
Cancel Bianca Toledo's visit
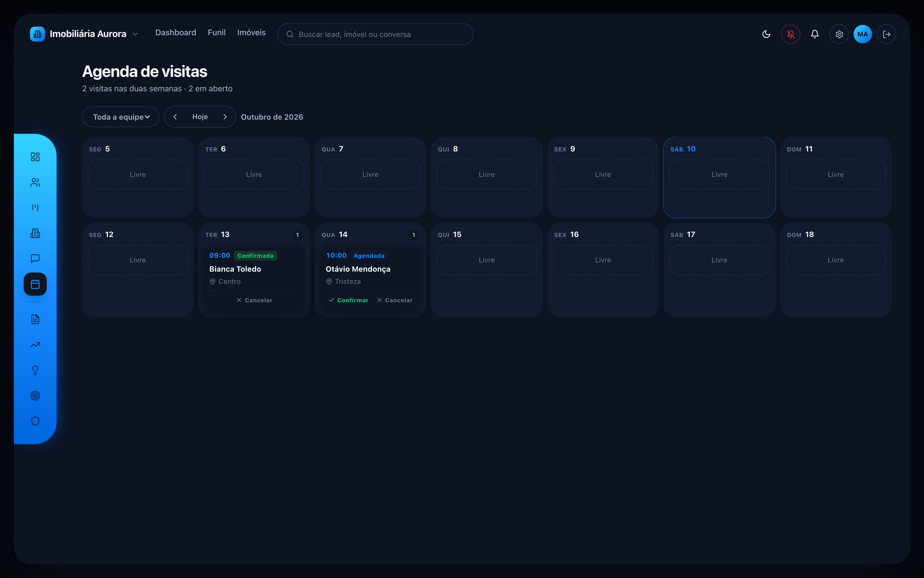tap(254, 300)
